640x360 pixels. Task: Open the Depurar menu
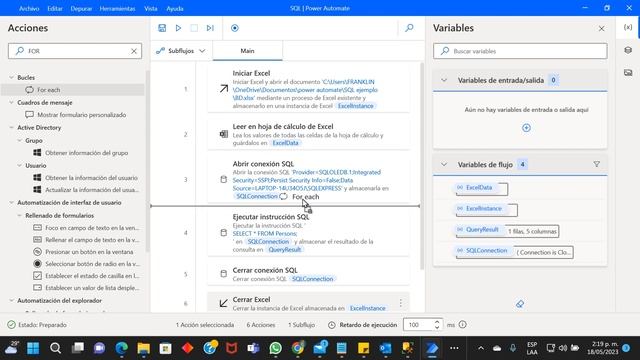tap(81, 8)
